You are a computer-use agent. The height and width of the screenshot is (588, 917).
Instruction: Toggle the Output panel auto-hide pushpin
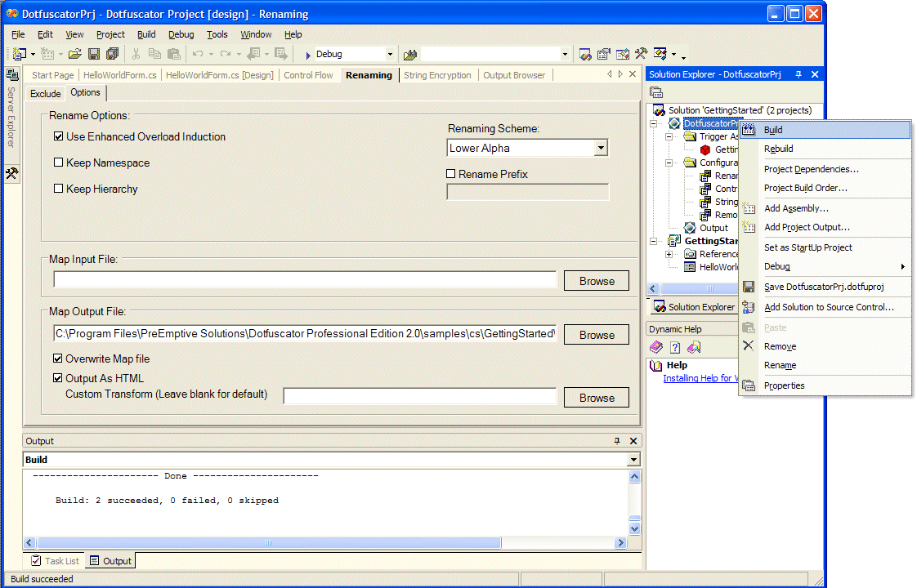click(617, 441)
